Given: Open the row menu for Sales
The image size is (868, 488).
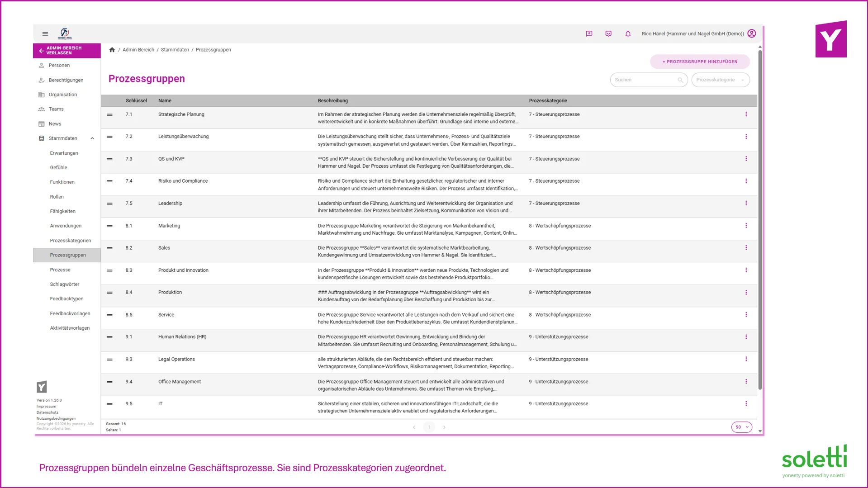Looking at the screenshot, I should (x=746, y=248).
